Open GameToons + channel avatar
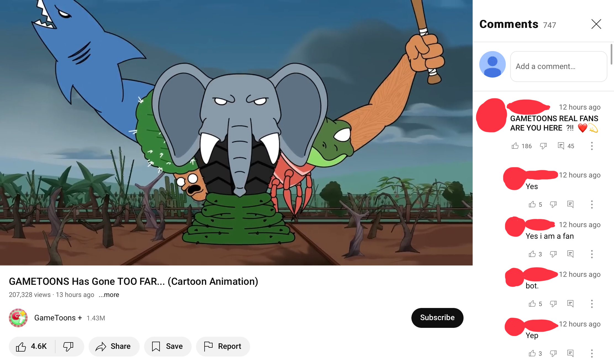Image resolution: width=614 pixels, height=364 pixels. pyautogui.click(x=18, y=318)
